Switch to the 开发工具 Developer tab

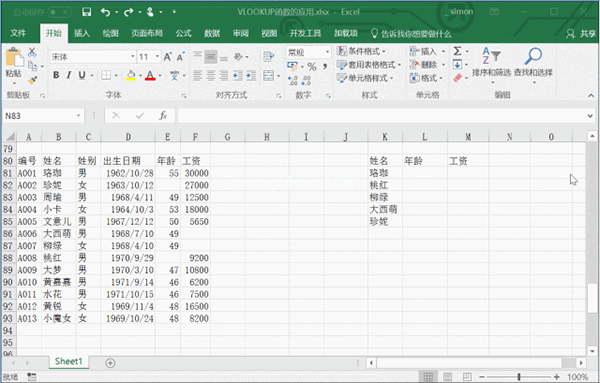(305, 33)
